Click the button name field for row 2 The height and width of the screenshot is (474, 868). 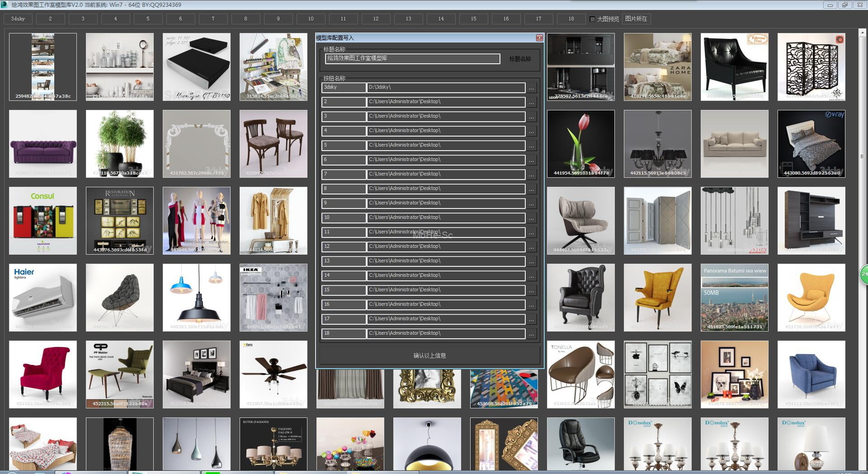pos(344,102)
